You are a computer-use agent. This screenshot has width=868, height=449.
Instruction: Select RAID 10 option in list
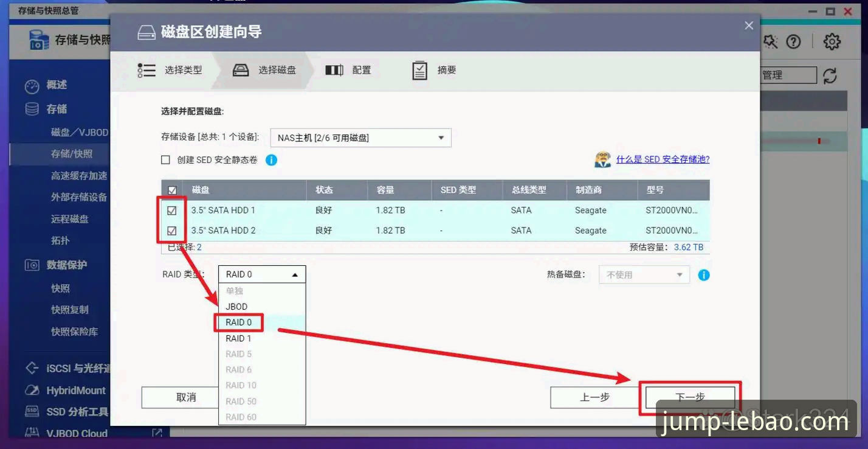tap(262, 385)
